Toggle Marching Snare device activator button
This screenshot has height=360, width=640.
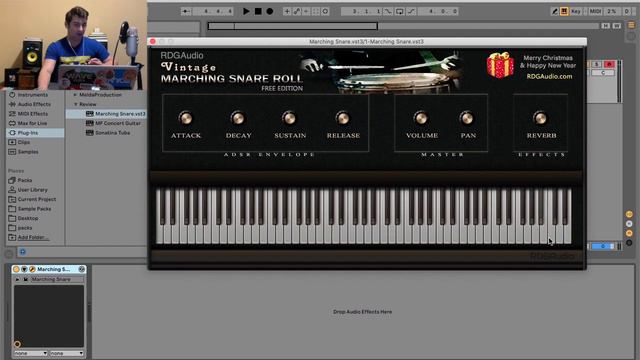[x=16, y=269]
